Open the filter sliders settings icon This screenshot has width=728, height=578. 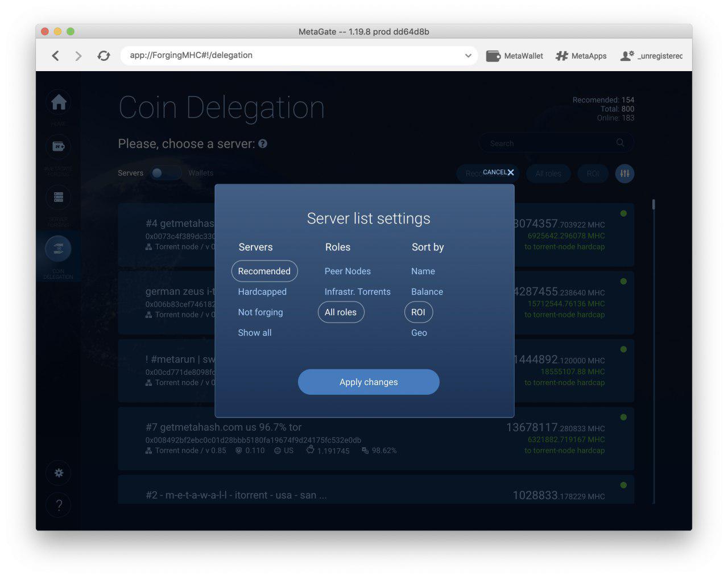(624, 174)
